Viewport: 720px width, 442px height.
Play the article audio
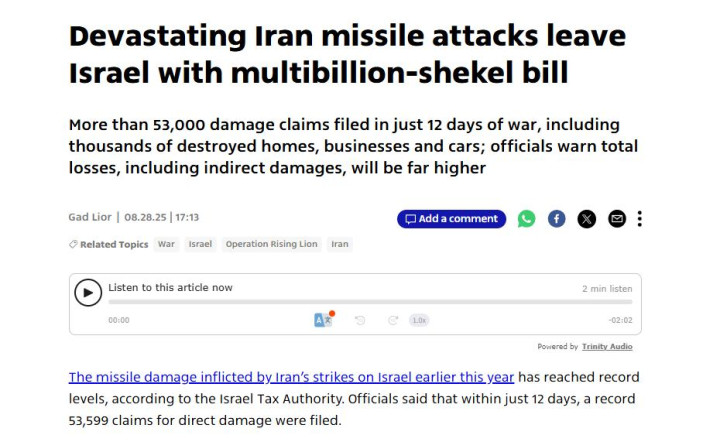point(88,291)
